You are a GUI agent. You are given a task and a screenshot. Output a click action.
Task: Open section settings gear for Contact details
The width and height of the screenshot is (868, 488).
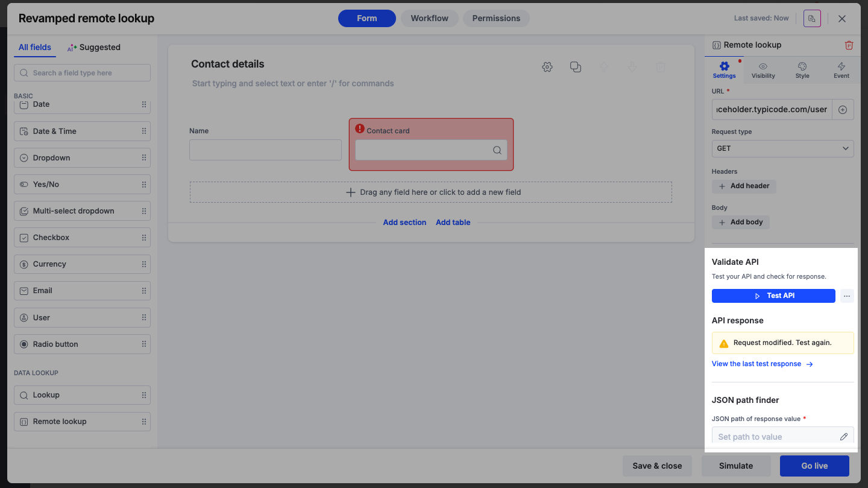(547, 67)
